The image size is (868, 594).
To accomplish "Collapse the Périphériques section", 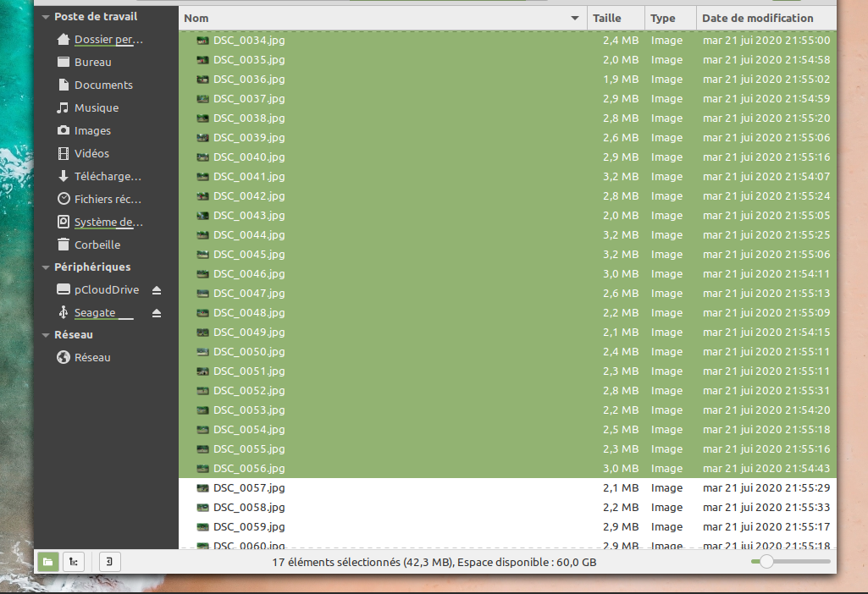I will (x=45, y=267).
